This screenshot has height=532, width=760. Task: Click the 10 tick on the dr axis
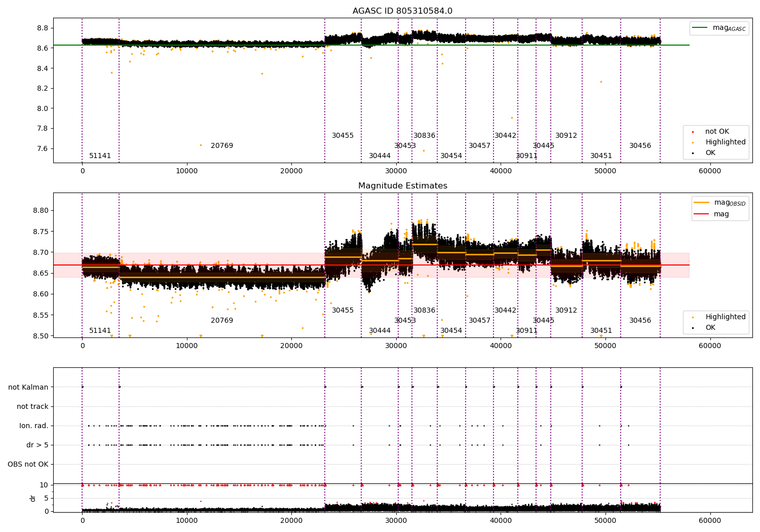click(44, 485)
